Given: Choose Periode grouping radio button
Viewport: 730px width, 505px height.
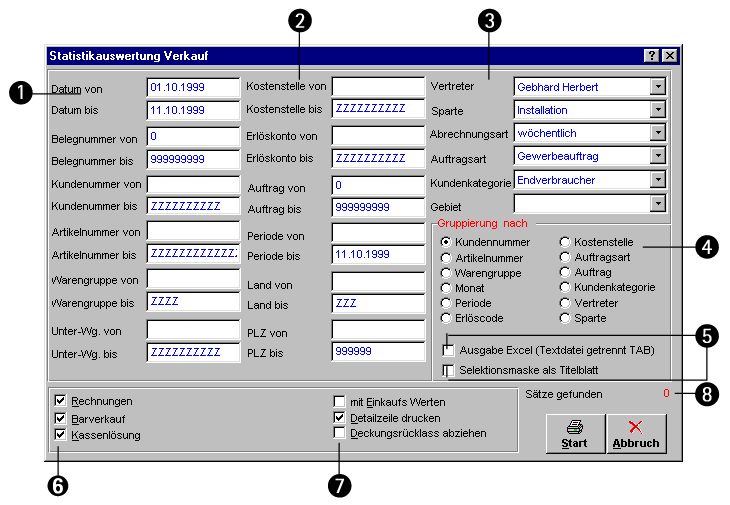Looking at the screenshot, I should pyautogui.click(x=446, y=303).
